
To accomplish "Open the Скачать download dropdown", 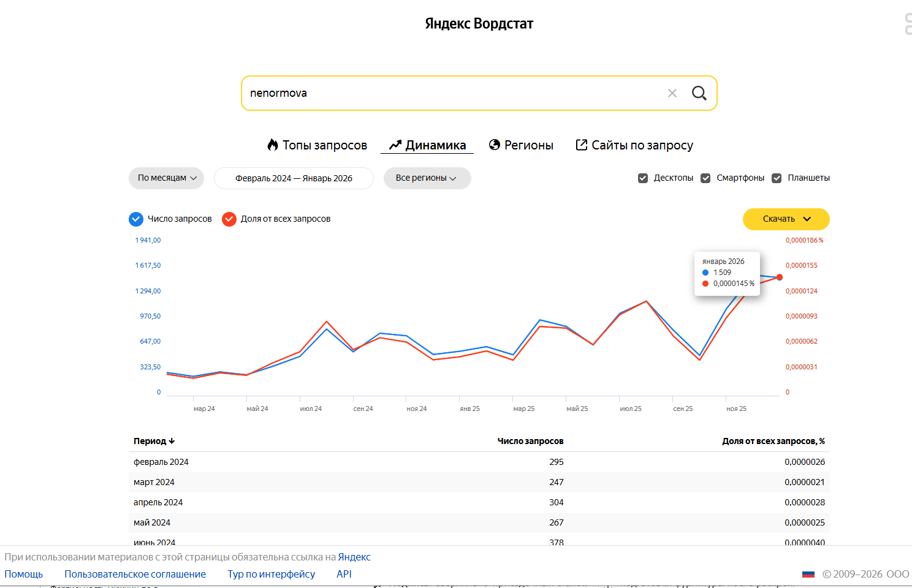I will tap(786, 219).
